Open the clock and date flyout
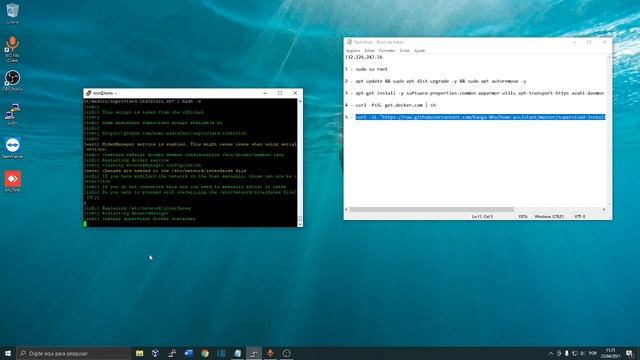The height and width of the screenshot is (360, 640). tap(611, 353)
